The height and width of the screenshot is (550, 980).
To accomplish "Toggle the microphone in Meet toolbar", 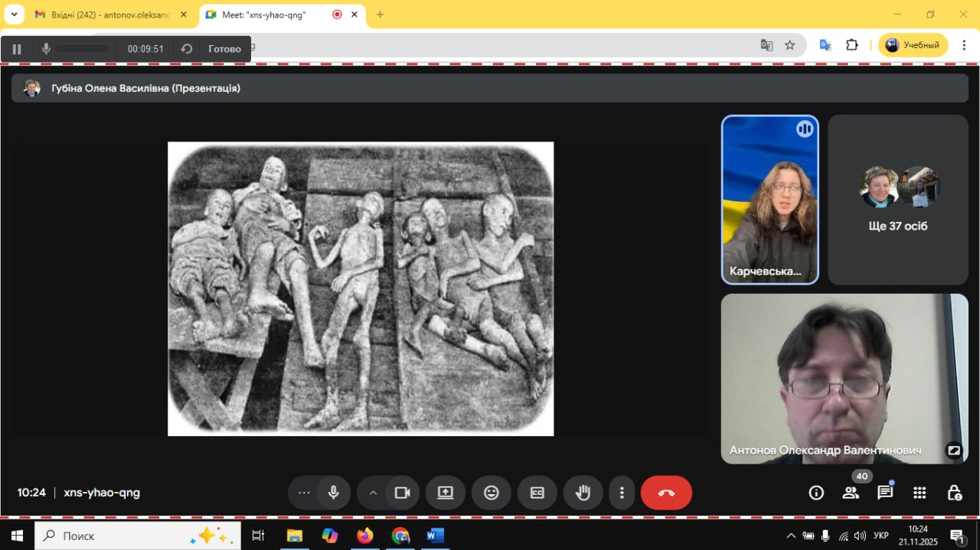I will tap(333, 493).
